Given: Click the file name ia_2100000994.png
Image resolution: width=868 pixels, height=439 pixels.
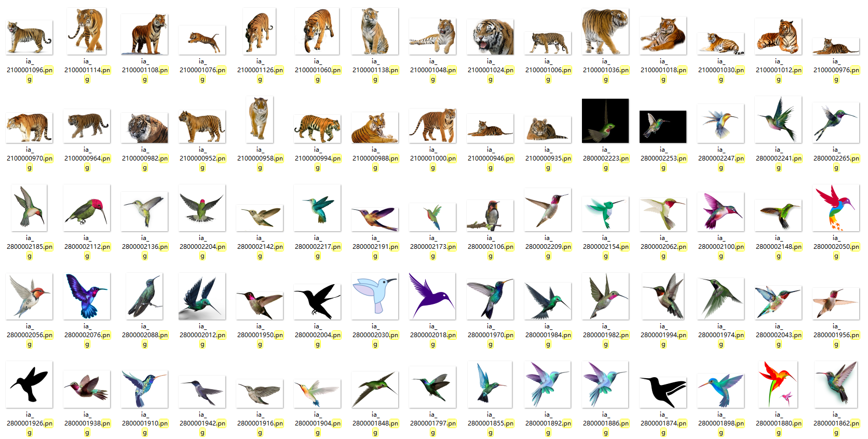Looking at the screenshot, I should (x=318, y=158).
